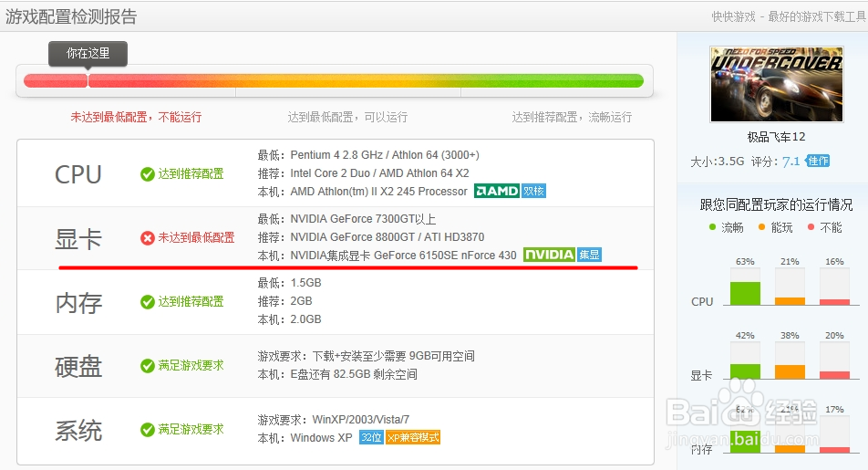Image resolution: width=868 pixels, height=470 pixels.
Task: Open the Need for Speed Undercover cover image
Action: [777, 84]
